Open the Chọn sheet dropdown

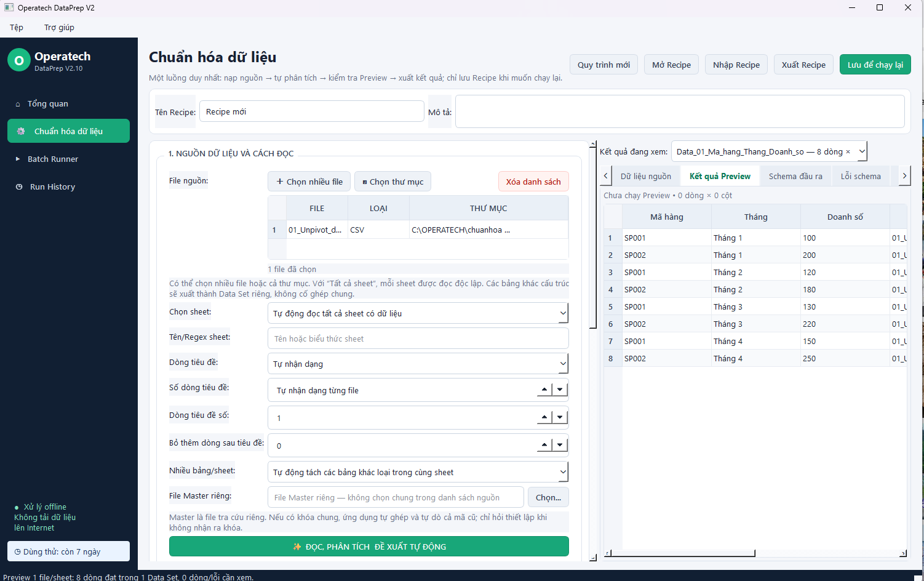[x=418, y=313]
